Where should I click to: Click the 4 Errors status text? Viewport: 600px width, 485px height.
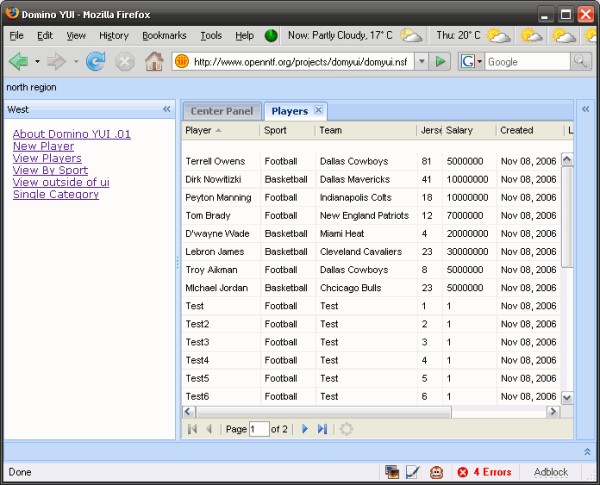(x=492, y=472)
